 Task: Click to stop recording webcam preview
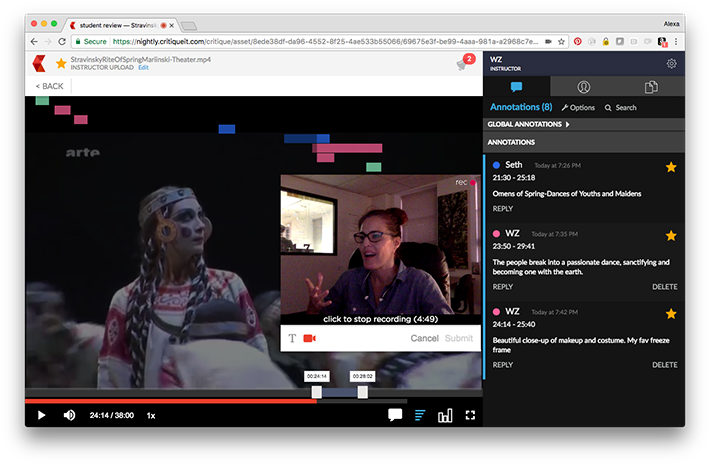point(380,319)
